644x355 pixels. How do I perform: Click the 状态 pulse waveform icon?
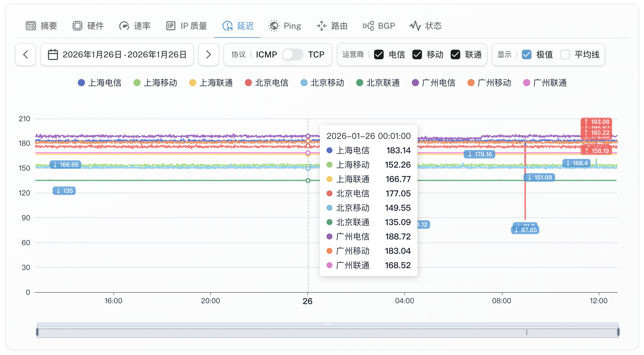pos(415,26)
